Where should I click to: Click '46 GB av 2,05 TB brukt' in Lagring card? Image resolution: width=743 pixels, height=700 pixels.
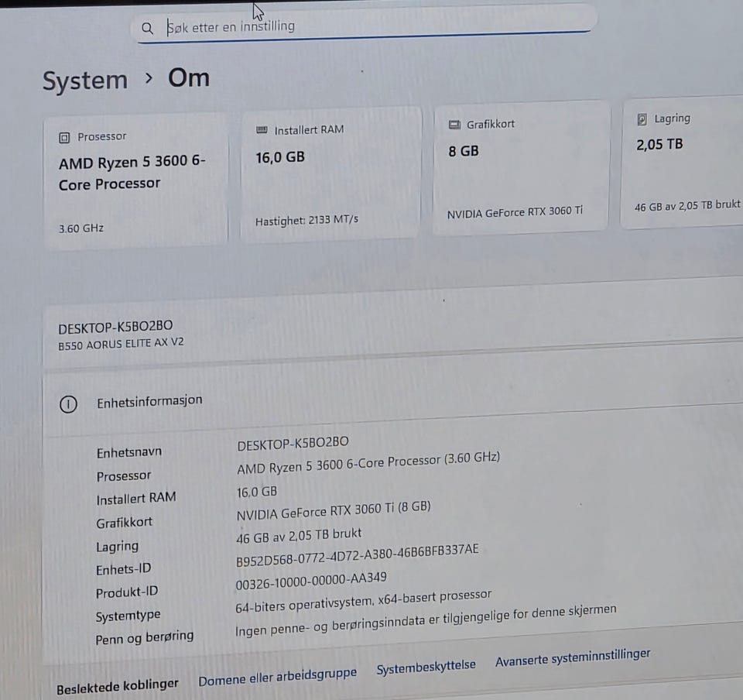687,206
